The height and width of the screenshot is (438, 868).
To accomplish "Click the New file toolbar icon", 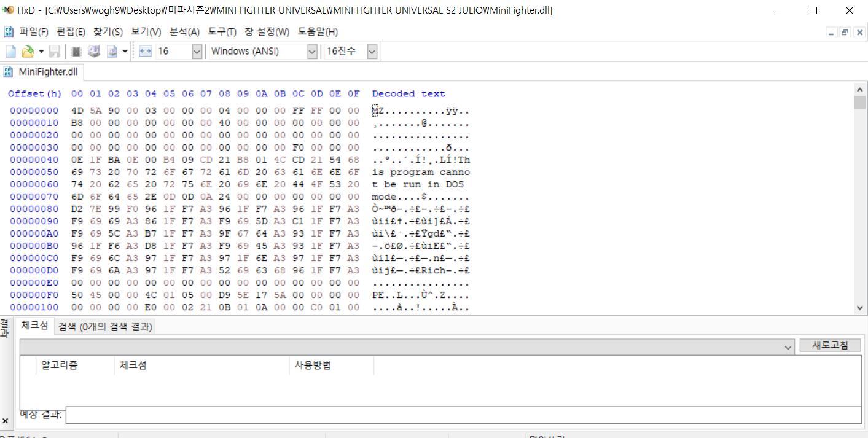I will tap(10, 52).
